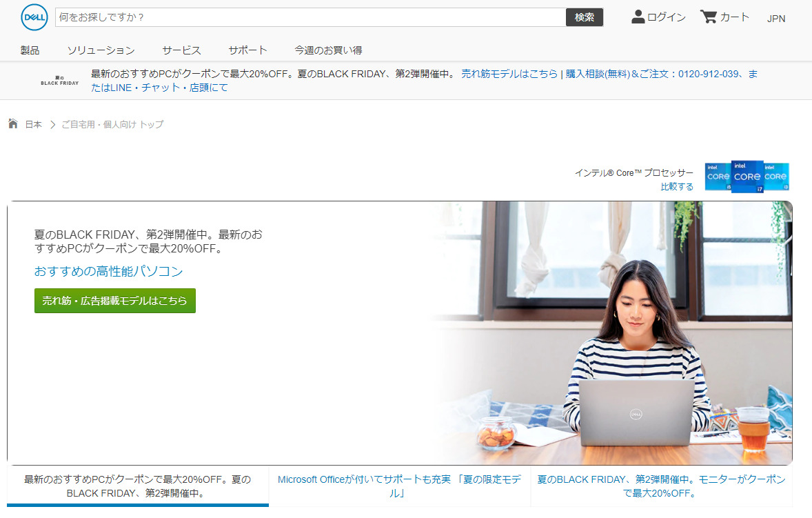Click the Dell logo icon
The image size is (812, 518).
(34, 17)
